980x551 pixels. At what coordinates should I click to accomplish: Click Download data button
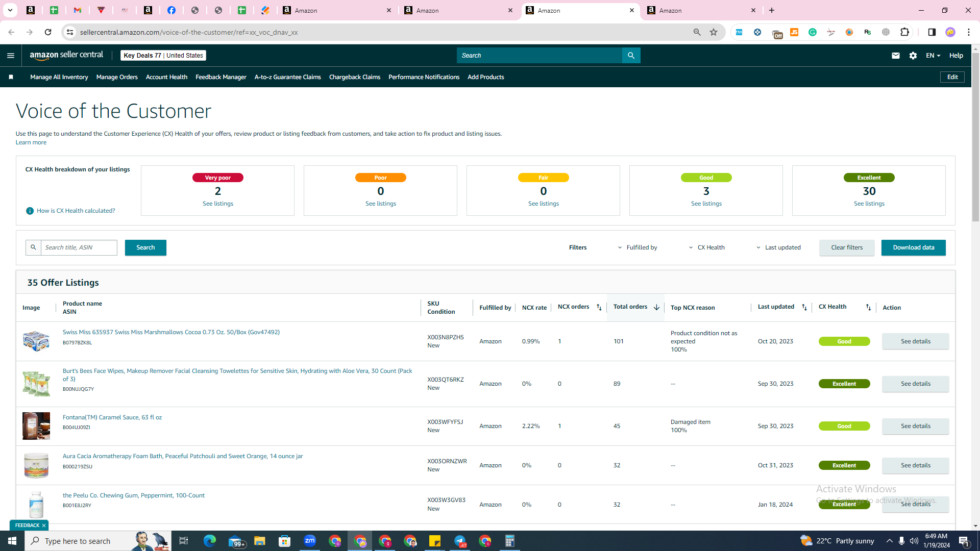(914, 247)
